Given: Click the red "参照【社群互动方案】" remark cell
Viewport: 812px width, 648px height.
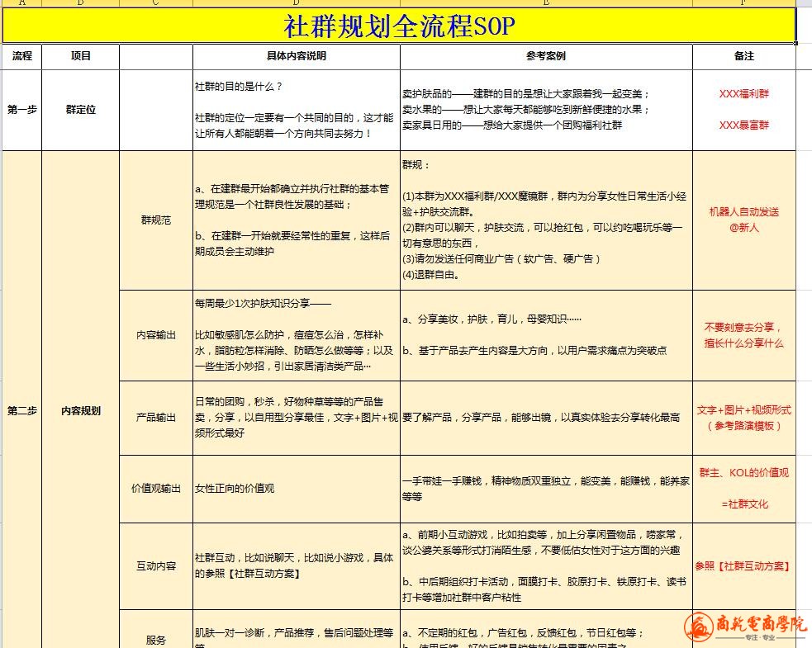Looking at the screenshot, I should tap(743, 566).
